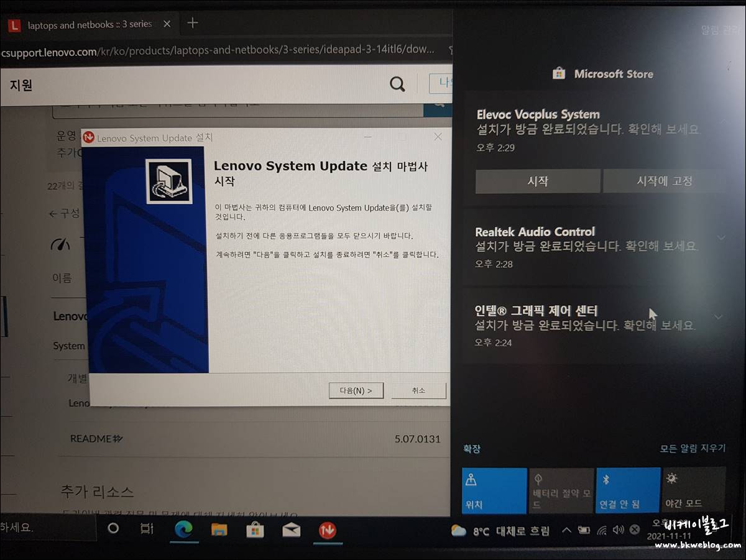Click the Microsoft Store icon in notification header
Viewport: 746px width, 560px height.
point(559,74)
